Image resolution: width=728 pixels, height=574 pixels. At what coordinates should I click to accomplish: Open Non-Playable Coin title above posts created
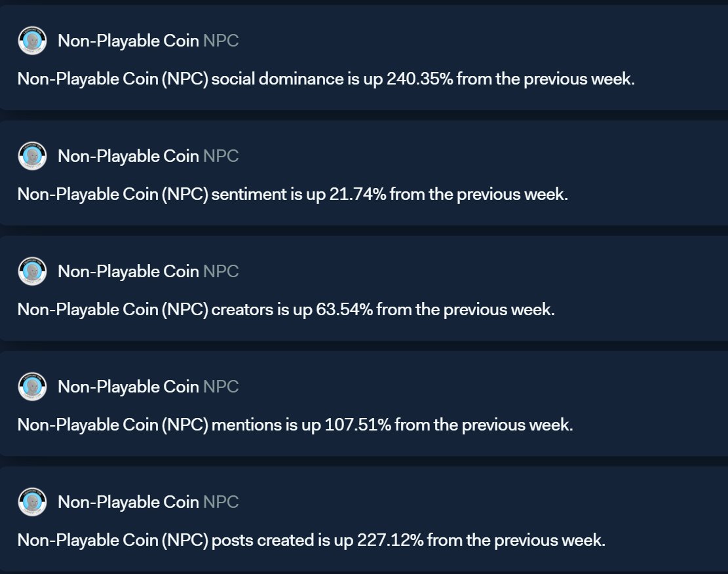point(128,502)
